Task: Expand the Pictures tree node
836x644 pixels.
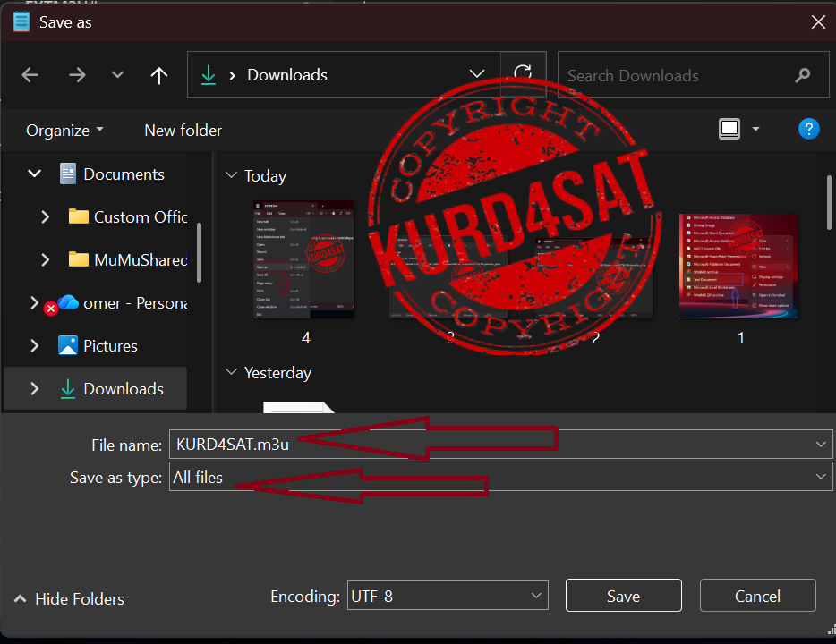Action: 35,346
